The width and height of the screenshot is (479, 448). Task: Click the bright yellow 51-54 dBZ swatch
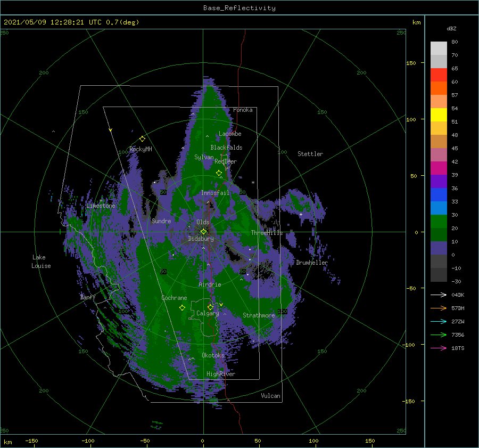(439, 115)
